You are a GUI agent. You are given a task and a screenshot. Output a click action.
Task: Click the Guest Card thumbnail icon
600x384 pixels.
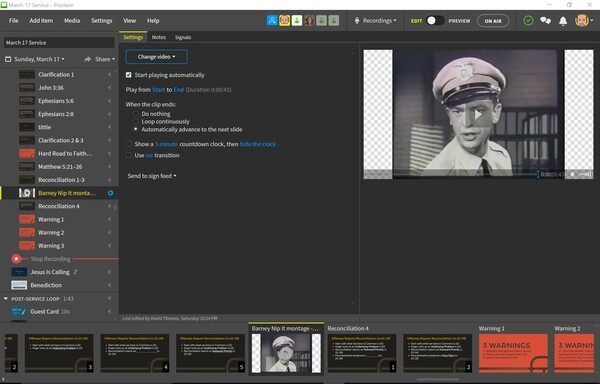point(19,312)
